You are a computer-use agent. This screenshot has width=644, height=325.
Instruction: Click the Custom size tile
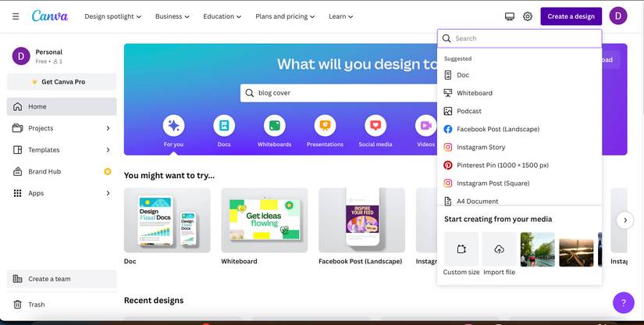click(x=461, y=249)
